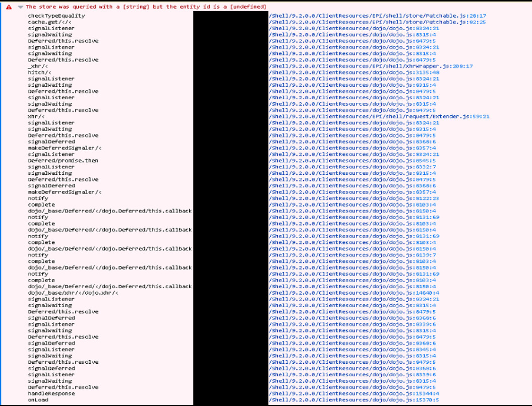532x406 pixels.
Task: Follow the dojo.js:15370:5 source link
Action: coord(354,400)
